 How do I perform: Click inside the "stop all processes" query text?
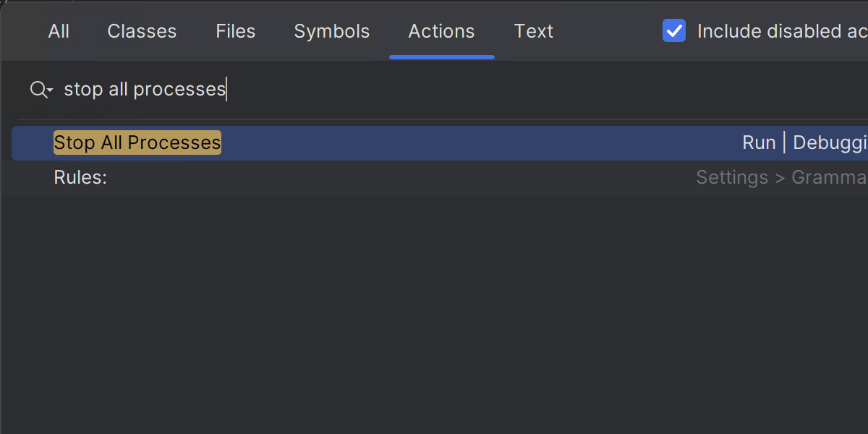coord(145,88)
